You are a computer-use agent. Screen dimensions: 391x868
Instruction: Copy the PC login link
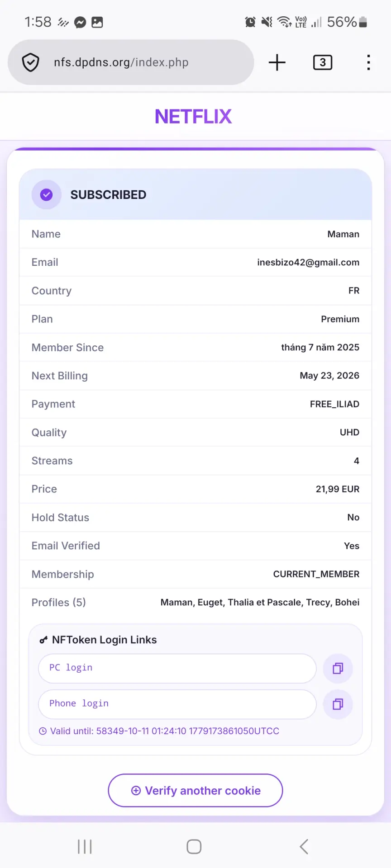point(338,668)
